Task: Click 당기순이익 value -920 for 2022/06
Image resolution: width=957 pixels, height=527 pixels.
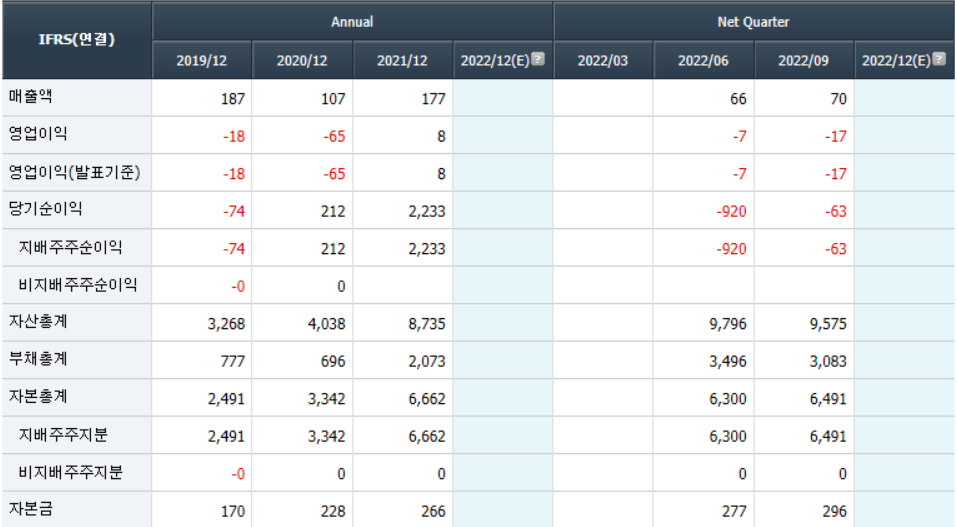Action: click(x=731, y=211)
